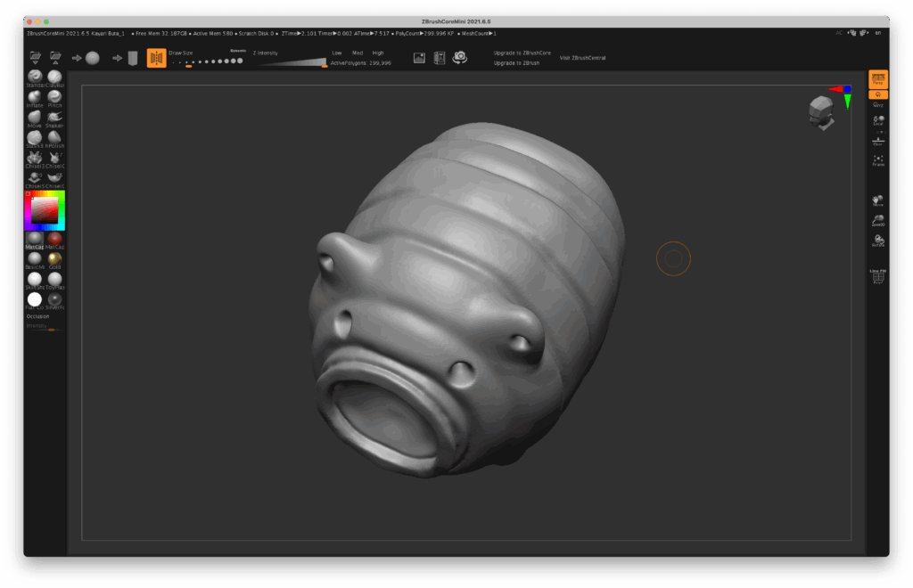Screen dimensions: 913x588
Task: Choose the Inflate brush
Action: (x=35, y=99)
